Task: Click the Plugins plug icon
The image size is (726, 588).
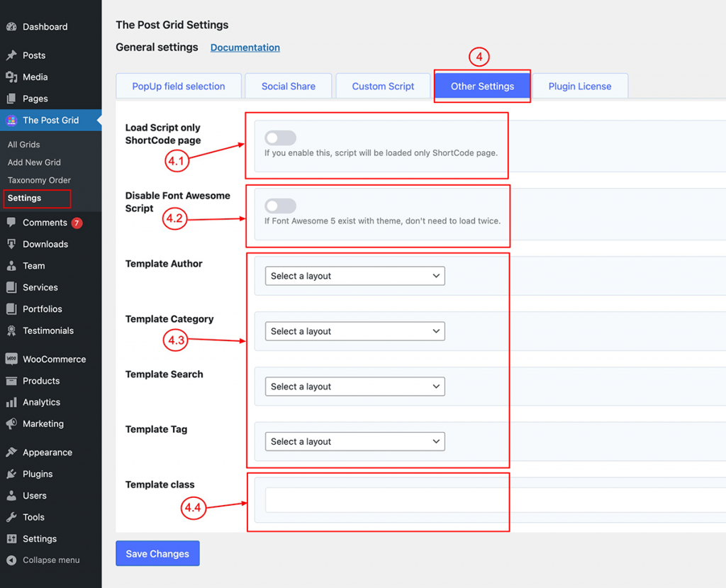Action: [x=11, y=474]
